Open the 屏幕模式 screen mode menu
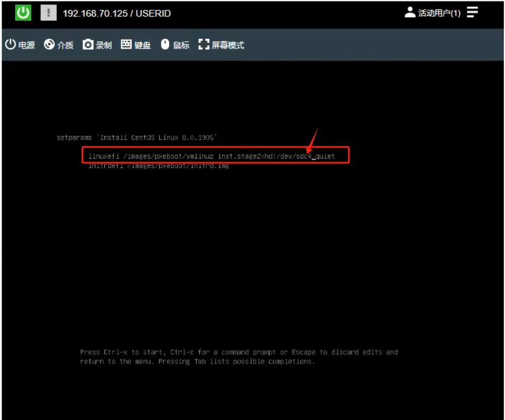 [221, 44]
